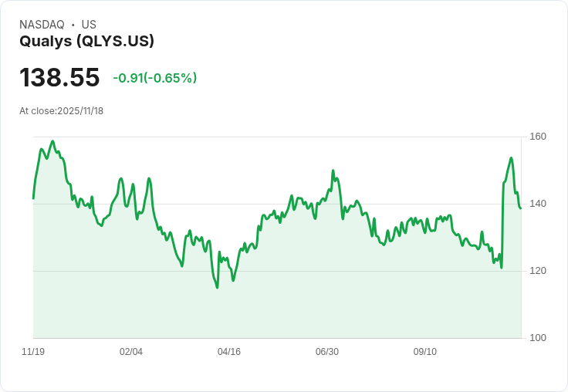Click the At close date text
Screen dimensions: 568x392
[61, 111]
